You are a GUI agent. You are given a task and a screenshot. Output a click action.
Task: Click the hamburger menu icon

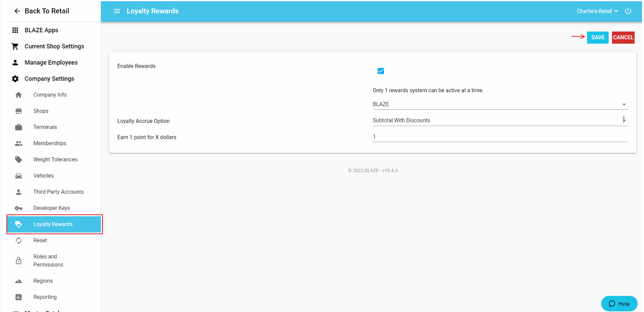pos(117,11)
